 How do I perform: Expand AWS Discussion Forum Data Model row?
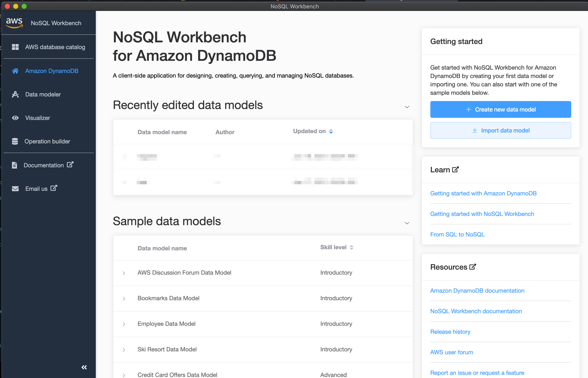(x=124, y=273)
